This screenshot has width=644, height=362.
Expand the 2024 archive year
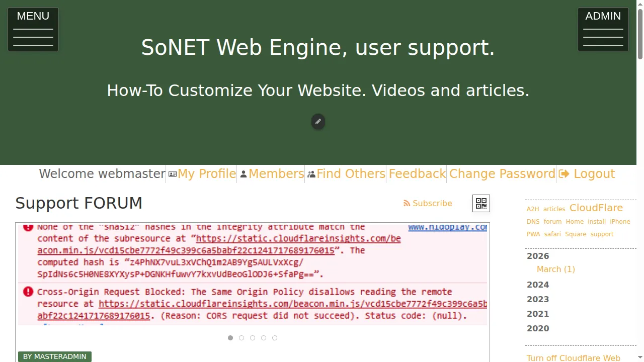pyautogui.click(x=538, y=285)
